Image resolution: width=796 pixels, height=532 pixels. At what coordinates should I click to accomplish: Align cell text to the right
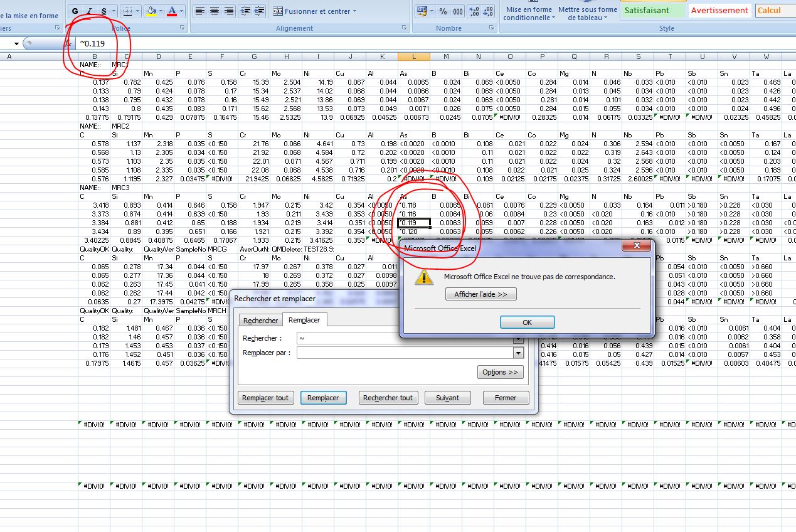[x=229, y=11]
